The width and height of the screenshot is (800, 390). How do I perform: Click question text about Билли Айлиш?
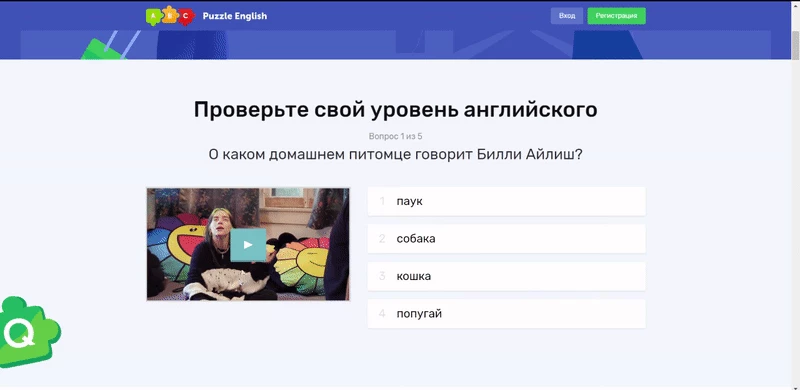pyautogui.click(x=395, y=155)
